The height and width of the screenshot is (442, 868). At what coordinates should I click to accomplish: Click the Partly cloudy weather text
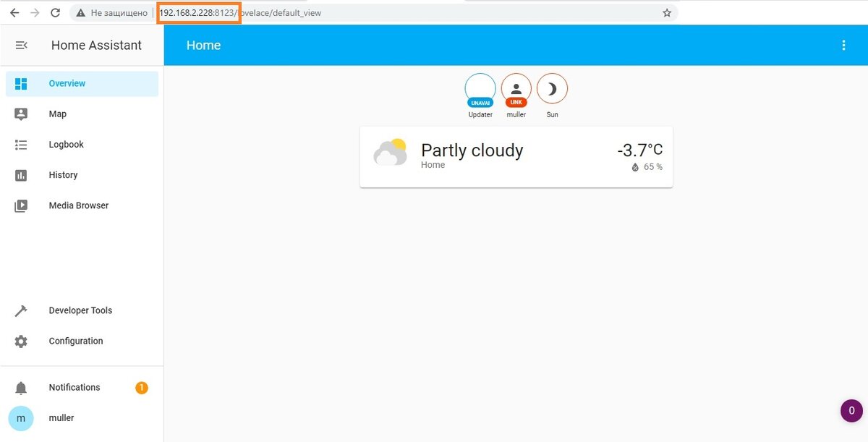(x=472, y=150)
